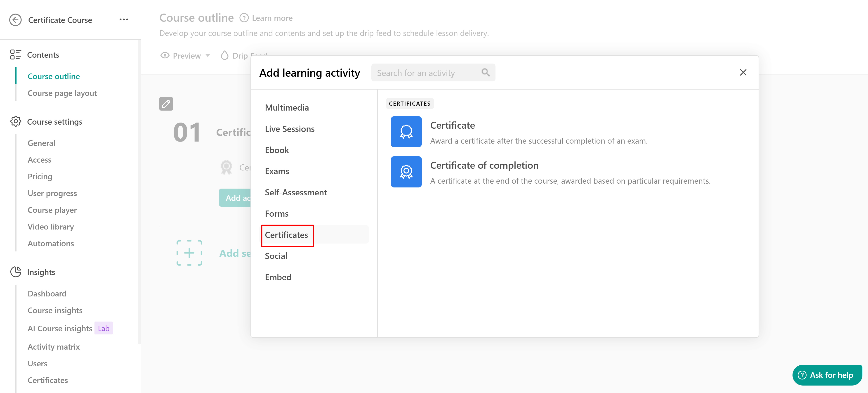Click the search magnifier icon
The image size is (868, 393).
pos(485,72)
